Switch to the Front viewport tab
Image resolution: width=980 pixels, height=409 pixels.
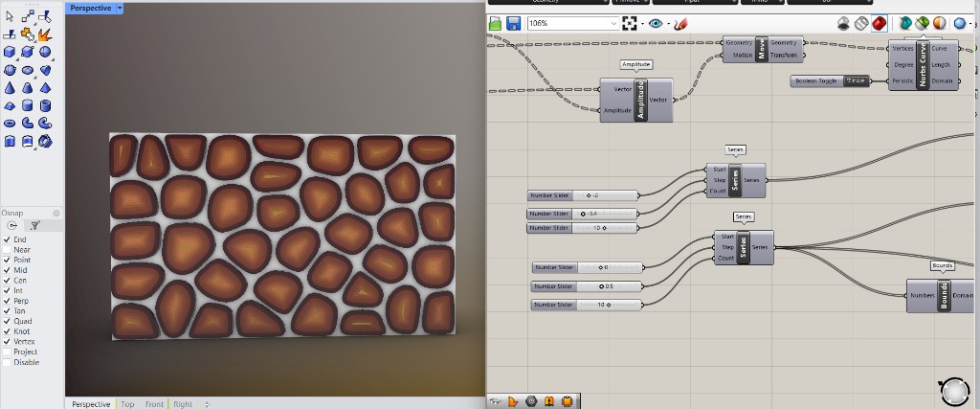pyautogui.click(x=154, y=404)
